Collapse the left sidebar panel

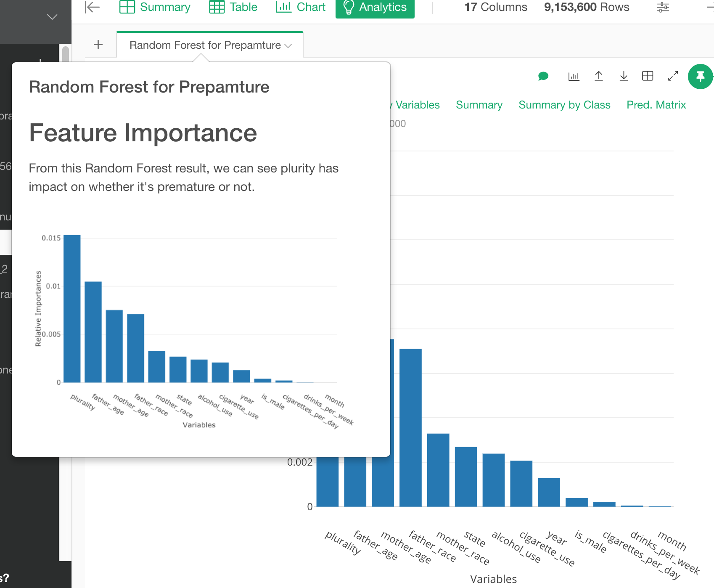point(92,7)
